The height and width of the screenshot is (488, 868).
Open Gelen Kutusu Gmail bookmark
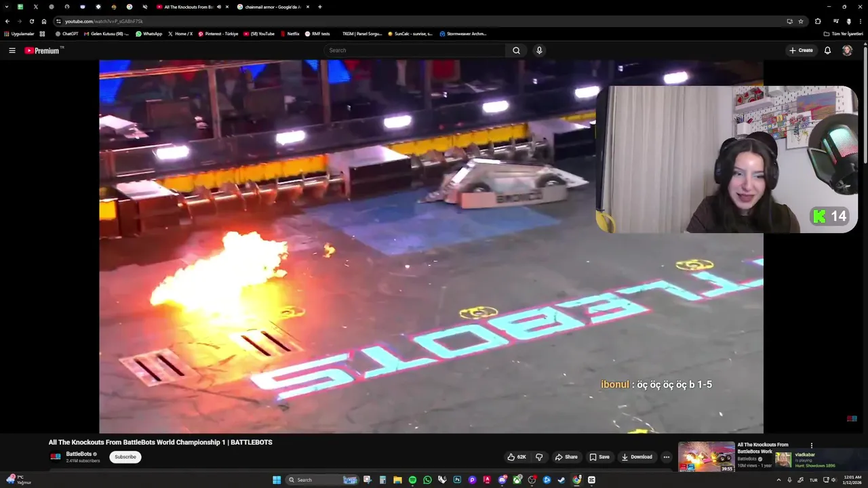106,33
